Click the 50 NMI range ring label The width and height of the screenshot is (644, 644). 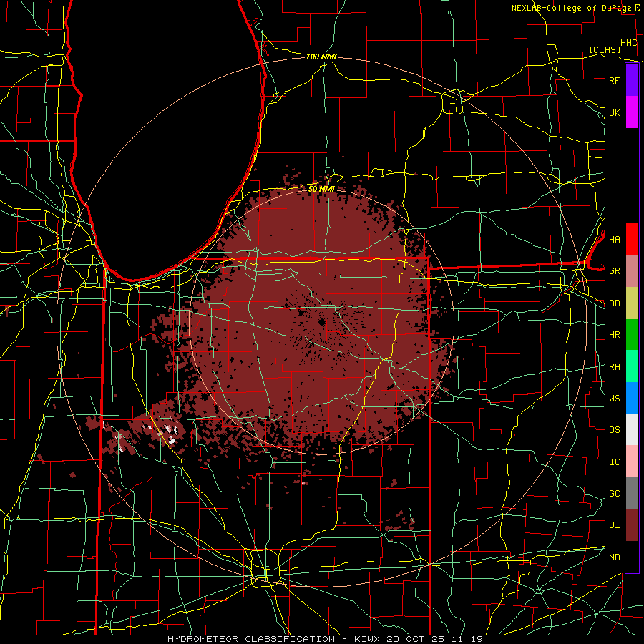pos(321,189)
